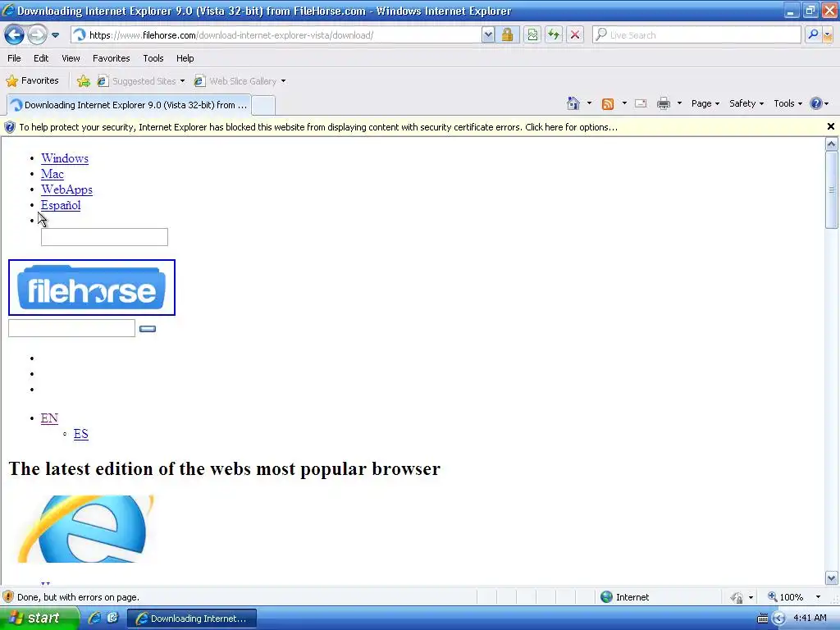Go back using the Back arrow button

click(x=14, y=35)
